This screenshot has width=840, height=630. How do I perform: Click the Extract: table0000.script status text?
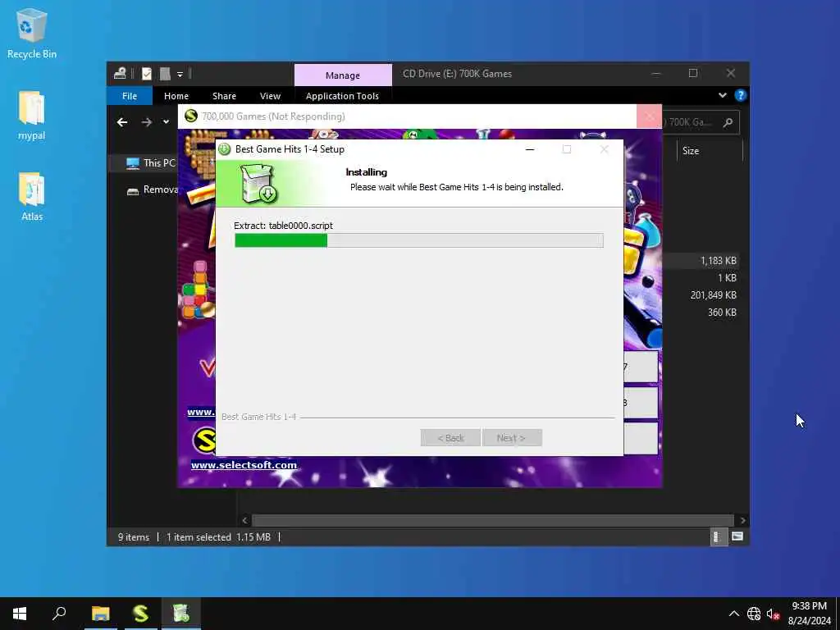tap(283, 226)
